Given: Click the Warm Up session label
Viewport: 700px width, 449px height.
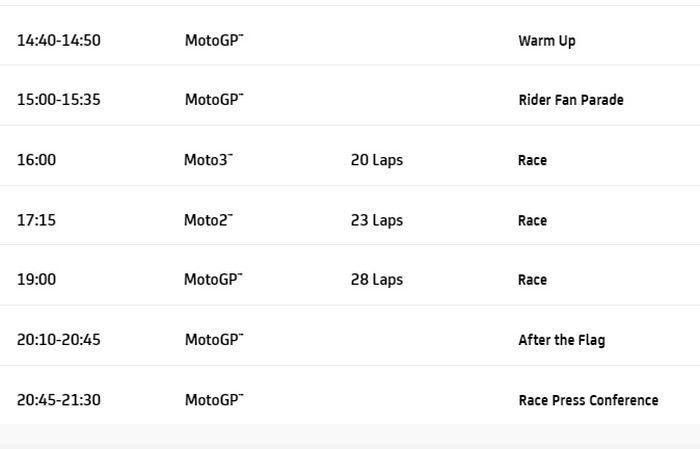Looking at the screenshot, I should click(546, 41).
